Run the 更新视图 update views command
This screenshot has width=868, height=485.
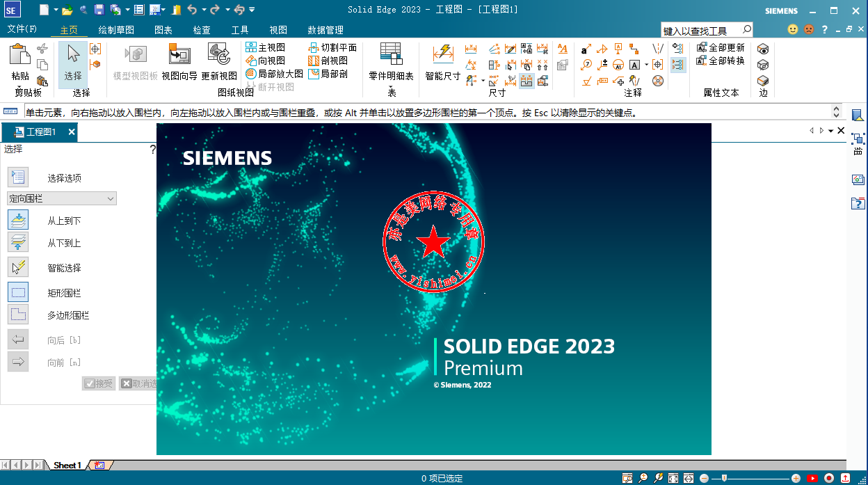coord(219,63)
